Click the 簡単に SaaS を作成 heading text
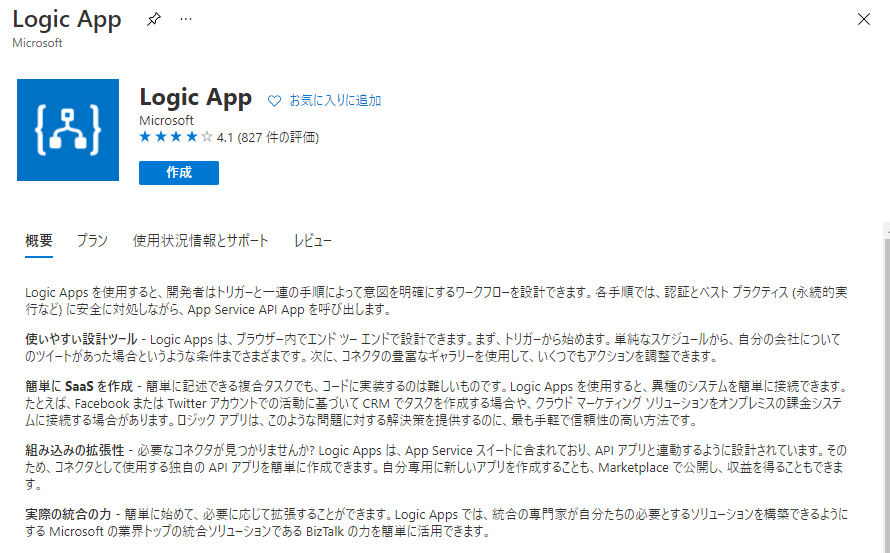Image resolution: width=890 pixels, height=553 pixels. point(79,387)
